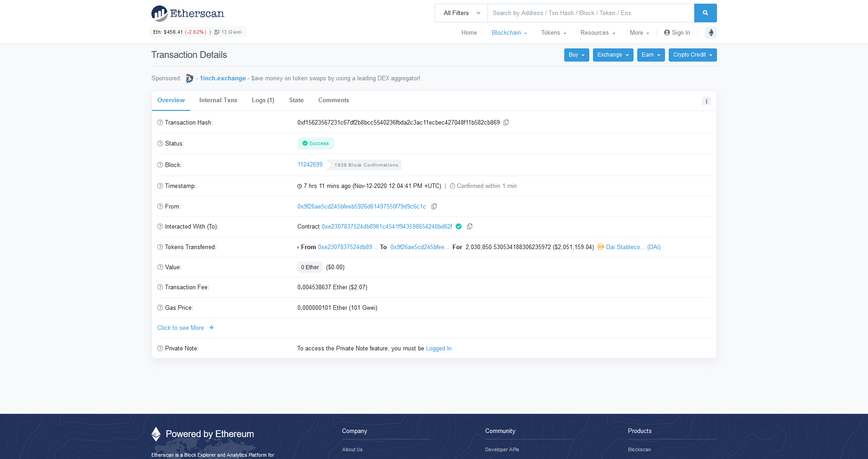Copy the From address with the copy icon
Image resolution: width=868 pixels, height=459 pixels.
pos(434,206)
